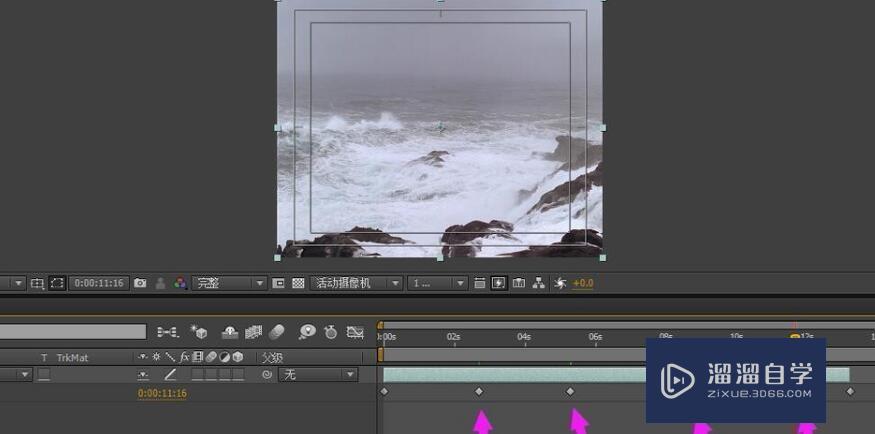Click the quality slash header icon

(x=170, y=357)
